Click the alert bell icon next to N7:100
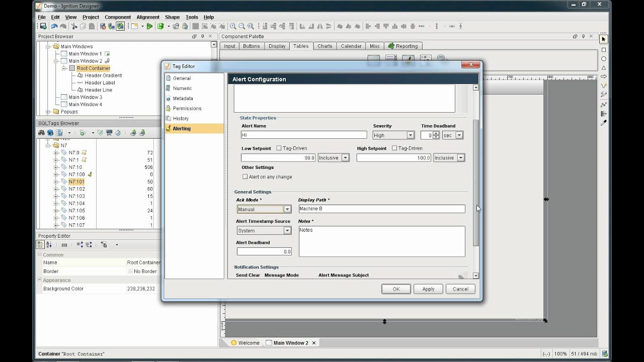This screenshot has height=362, width=644. click(90, 174)
